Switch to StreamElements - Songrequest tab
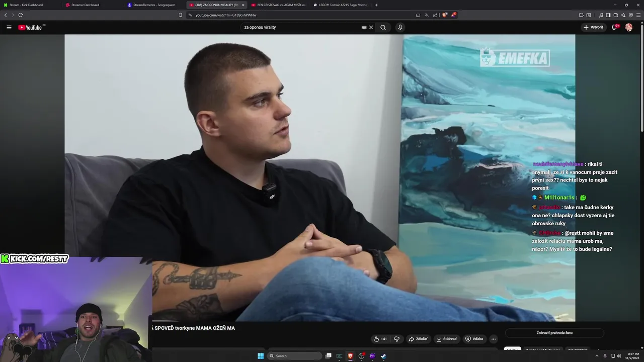 coord(154,5)
